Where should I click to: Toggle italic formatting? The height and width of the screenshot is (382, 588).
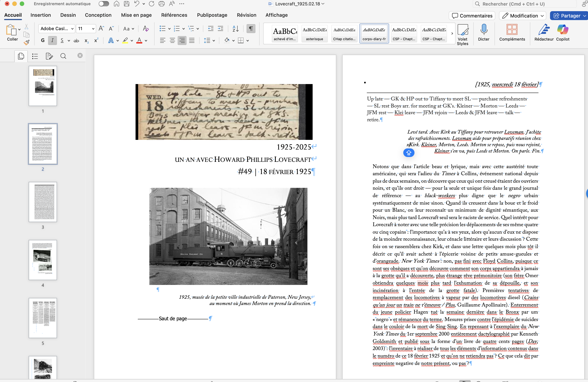(x=52, y=41)
